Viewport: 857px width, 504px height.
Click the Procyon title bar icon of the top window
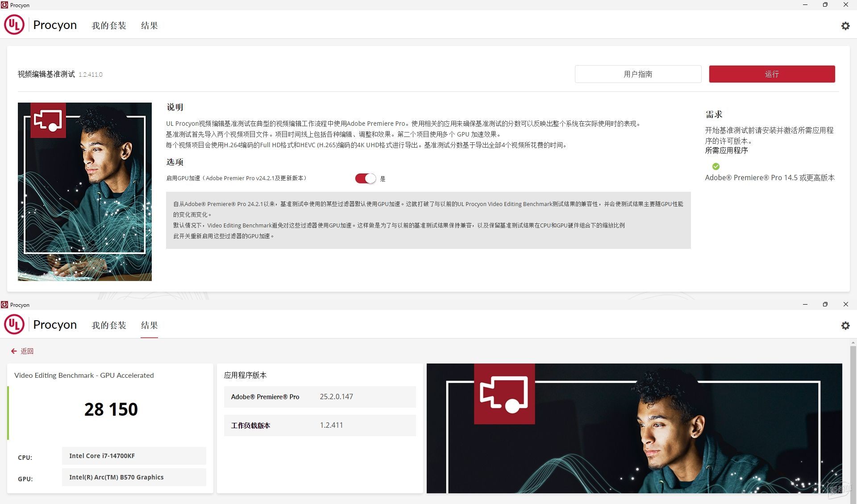pos(4,5)
